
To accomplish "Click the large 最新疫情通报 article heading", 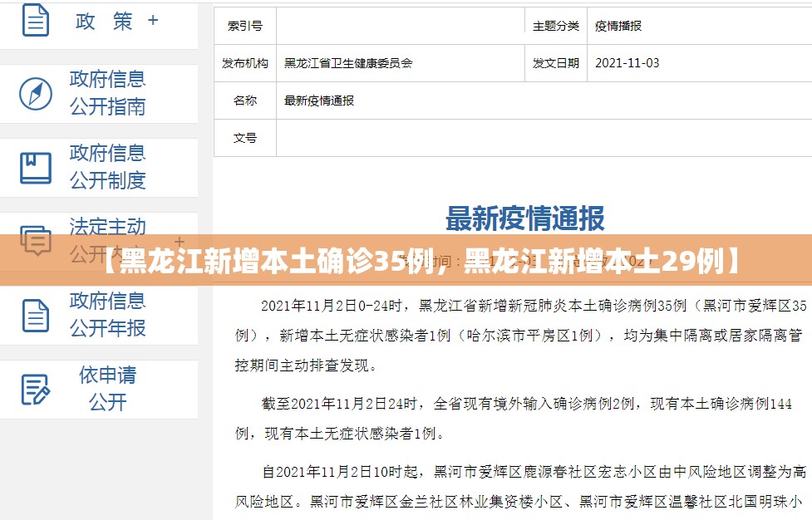I will click(525, 218).
